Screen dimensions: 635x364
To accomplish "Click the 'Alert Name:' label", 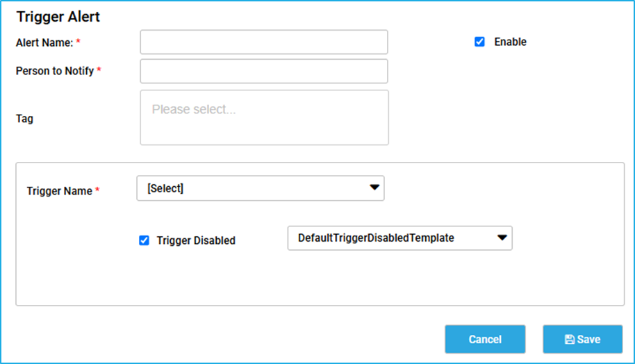I will click(44, 42).
